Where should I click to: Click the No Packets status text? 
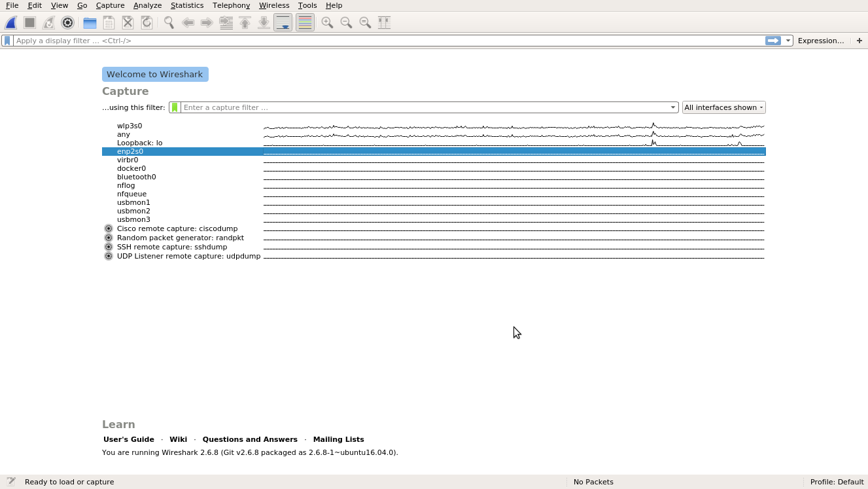tap(593, 482)
